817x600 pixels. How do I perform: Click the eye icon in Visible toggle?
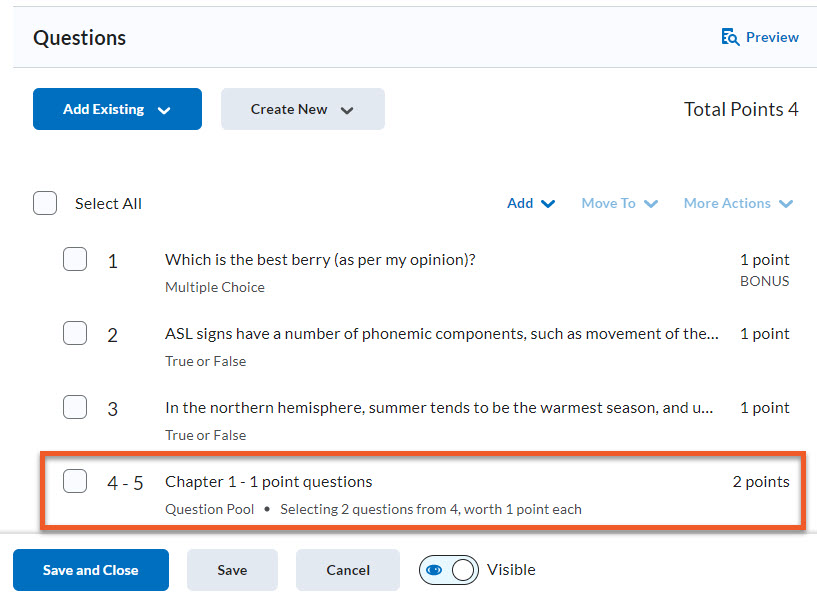(435, 570)
